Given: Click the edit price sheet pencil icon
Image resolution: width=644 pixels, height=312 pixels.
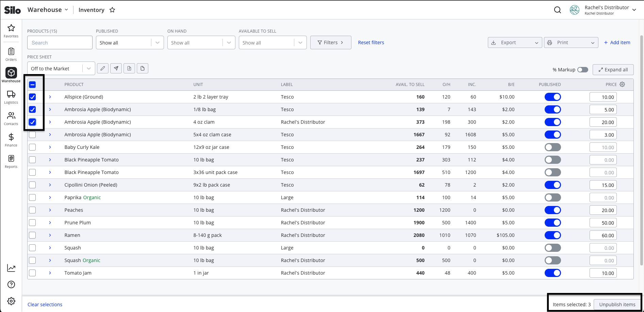Looking at the screenshot, I should click(x=103, y=68).
